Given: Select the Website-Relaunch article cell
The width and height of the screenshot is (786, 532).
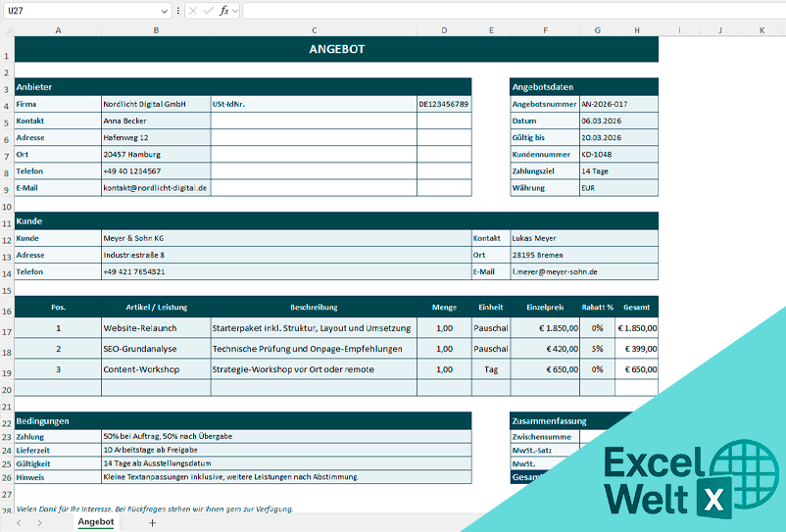Looking at the screenshot, I should coord(156,328).
